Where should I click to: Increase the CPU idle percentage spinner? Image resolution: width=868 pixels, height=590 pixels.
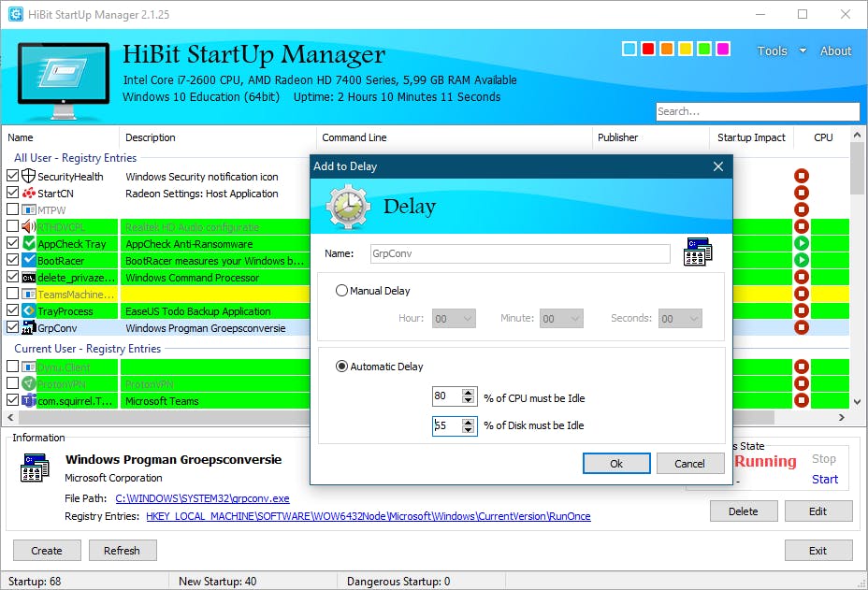coord(469,393)
